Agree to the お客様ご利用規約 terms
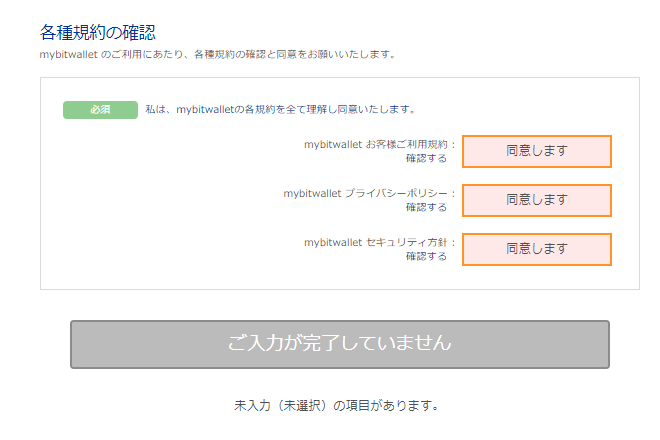The image size is (660, 440). pos(537,151)
